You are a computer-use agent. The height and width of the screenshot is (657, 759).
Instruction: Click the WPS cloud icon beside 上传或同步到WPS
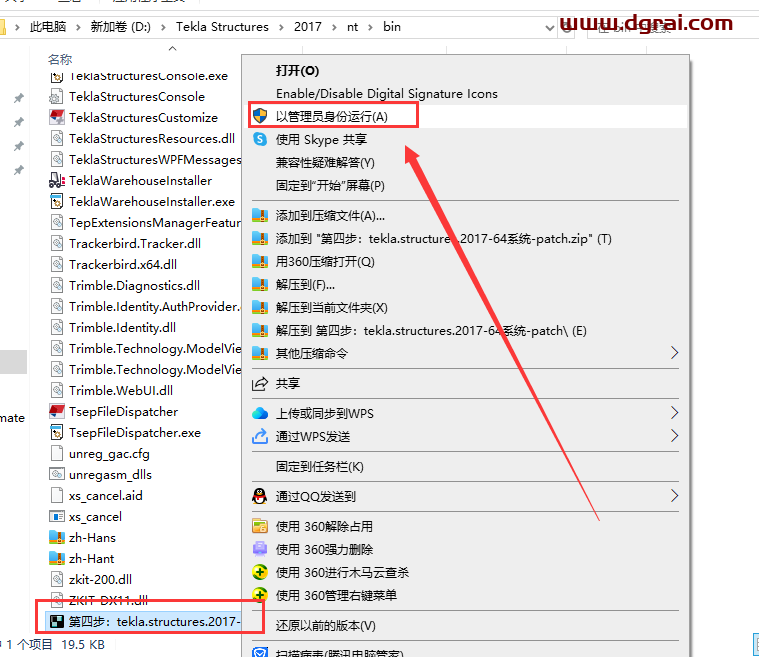pyautogui.click(x=260, y=413)
